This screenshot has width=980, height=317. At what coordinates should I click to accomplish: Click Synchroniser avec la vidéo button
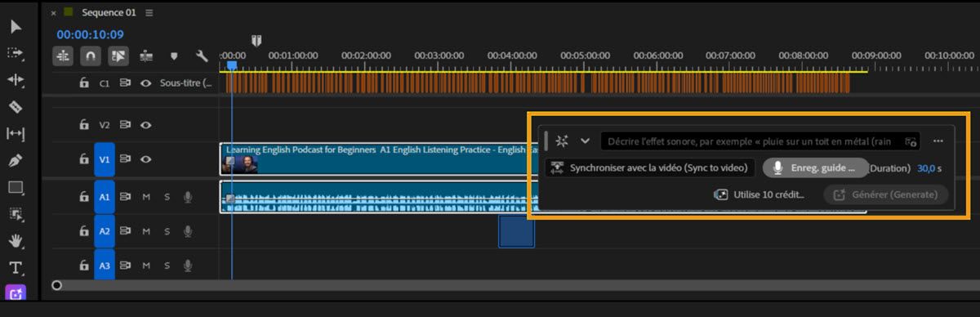point(650,167)
